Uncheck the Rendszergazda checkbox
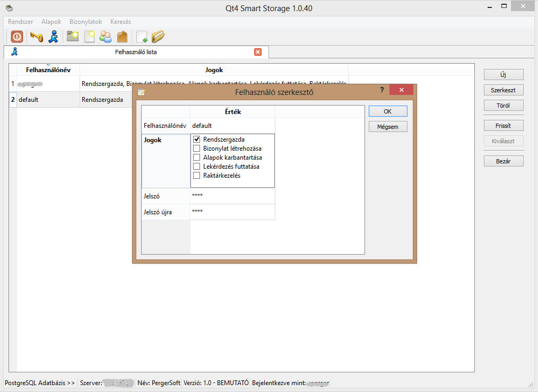Viewport: 538px width, 392px height. point(196,140)
